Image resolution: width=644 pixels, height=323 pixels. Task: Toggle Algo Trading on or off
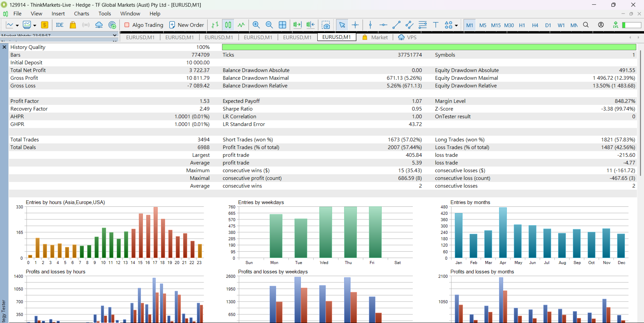144,25
